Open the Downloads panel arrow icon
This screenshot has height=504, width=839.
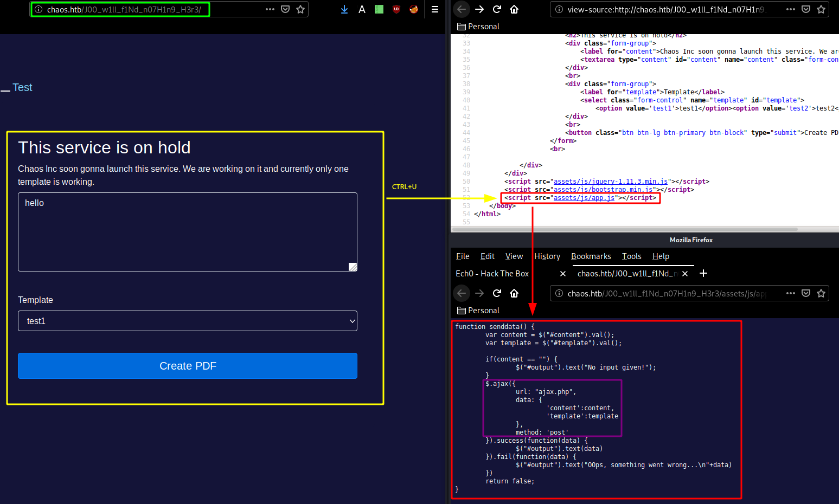(344, 9)
